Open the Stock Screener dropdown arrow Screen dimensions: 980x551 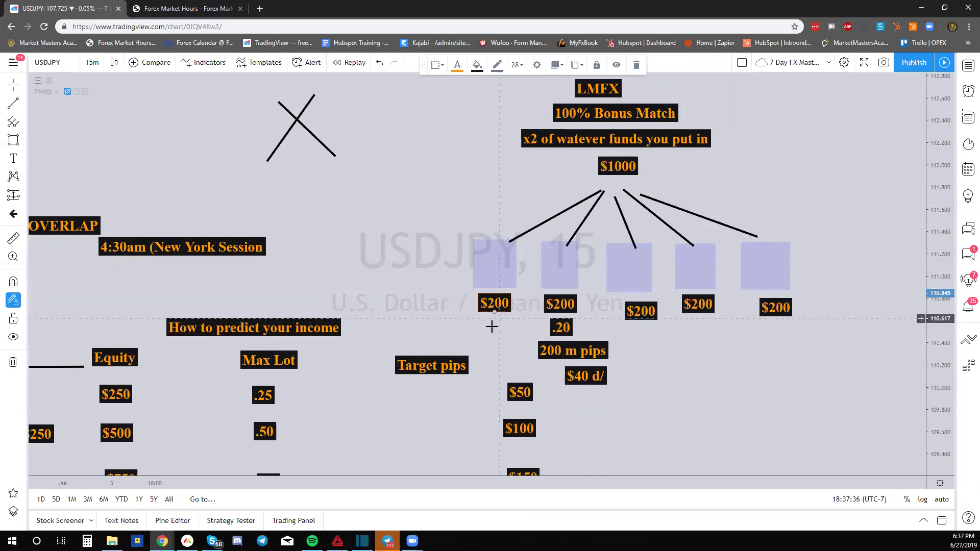pos(91,520)
